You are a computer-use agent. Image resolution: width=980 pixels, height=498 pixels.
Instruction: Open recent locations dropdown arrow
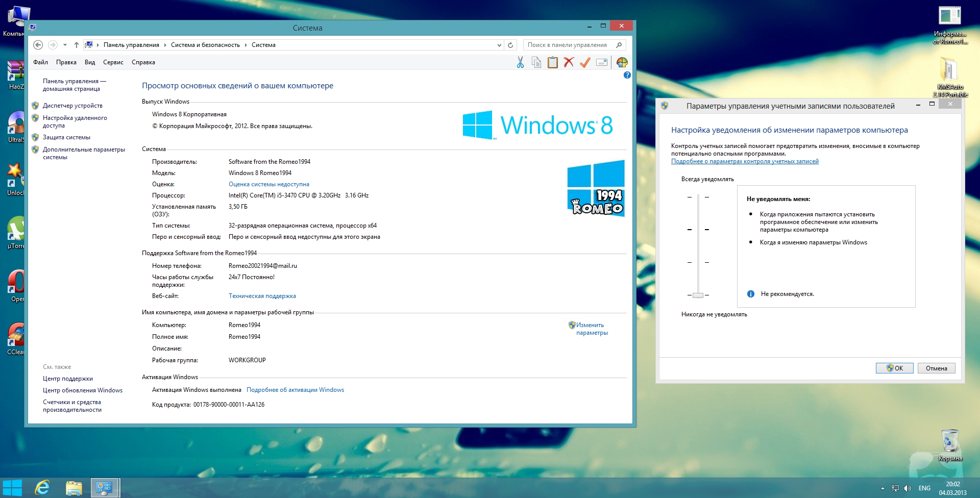65,45
